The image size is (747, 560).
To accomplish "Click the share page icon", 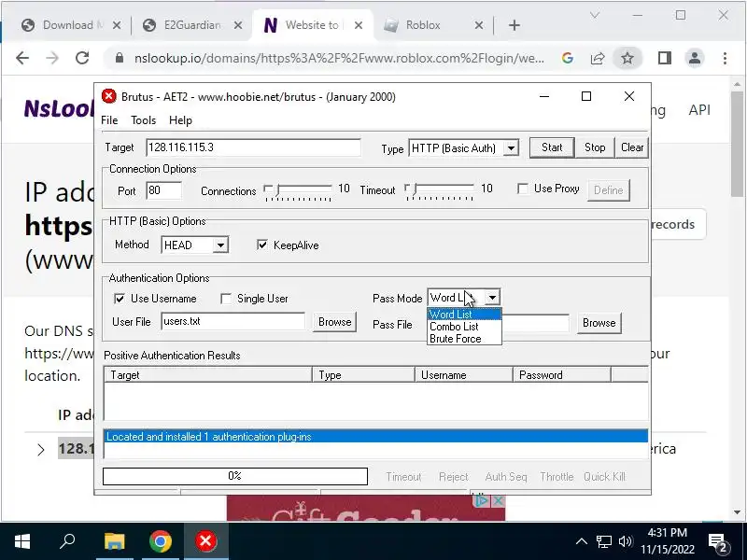I will [598, 58].
